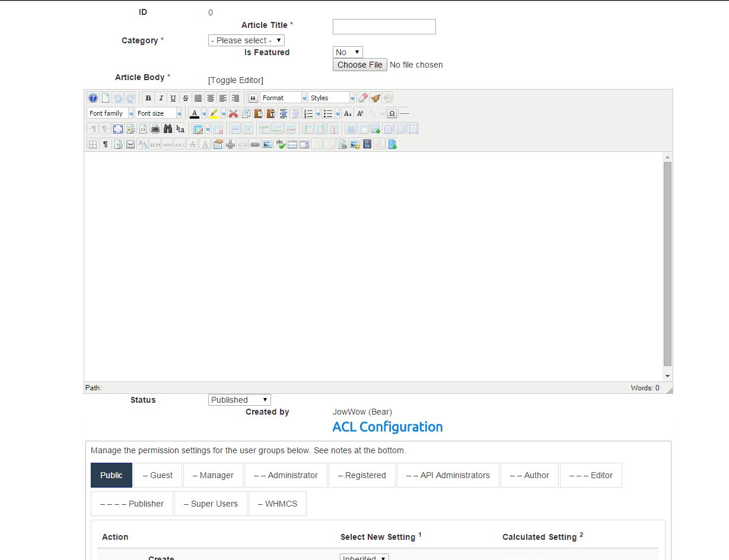Screen dimensions: 729x560
Task: Open the Is Featured No dropdown
Action: coord(348,52)
